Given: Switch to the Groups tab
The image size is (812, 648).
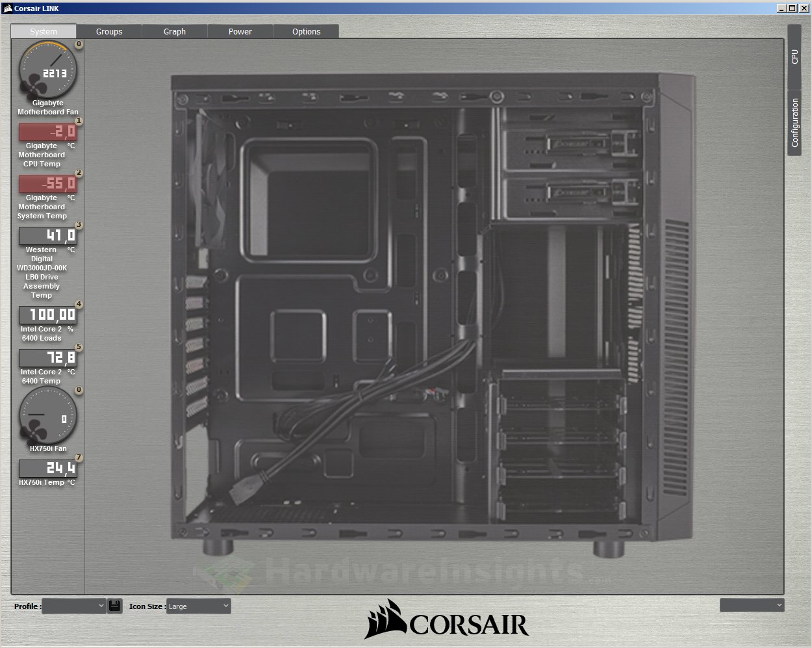Looking at the screenshot, I should (109, 31).
